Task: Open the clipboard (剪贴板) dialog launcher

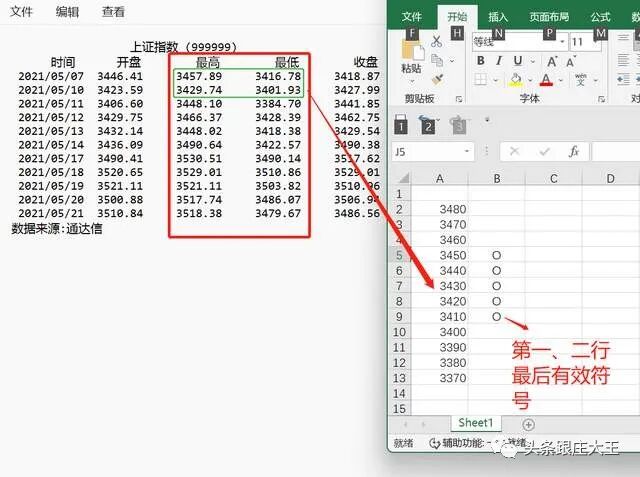Action: [459, 99]
